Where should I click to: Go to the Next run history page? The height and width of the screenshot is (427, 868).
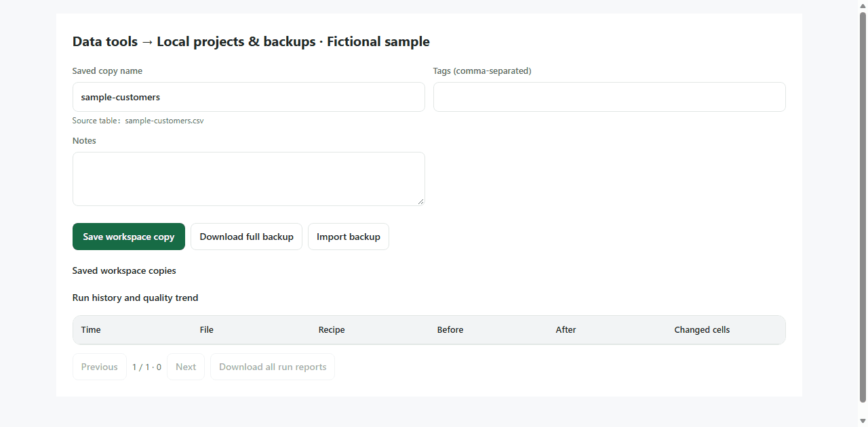coord(186,367)
